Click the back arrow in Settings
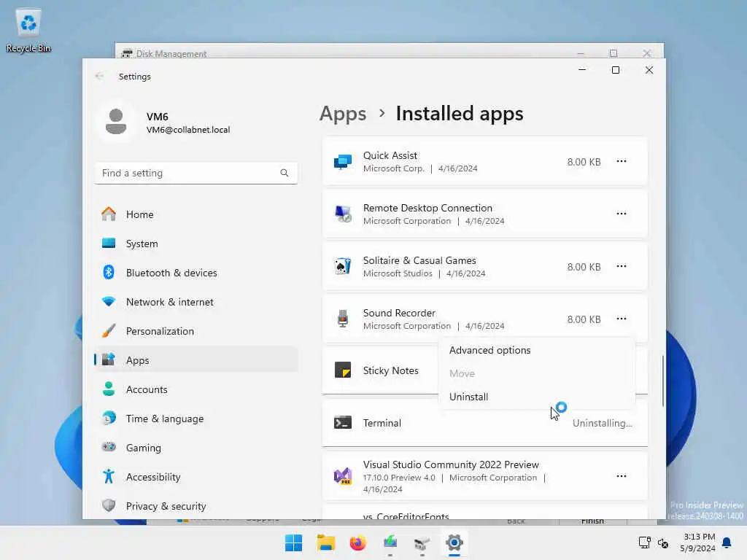The width and height of the screenshot is (747, 560). [x=99, y=76]
